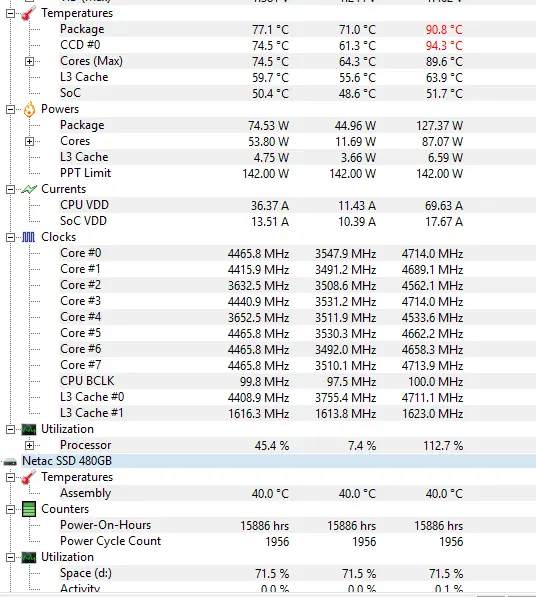Expand the Cores power node
536x597 pixels.
click(29, 141)
